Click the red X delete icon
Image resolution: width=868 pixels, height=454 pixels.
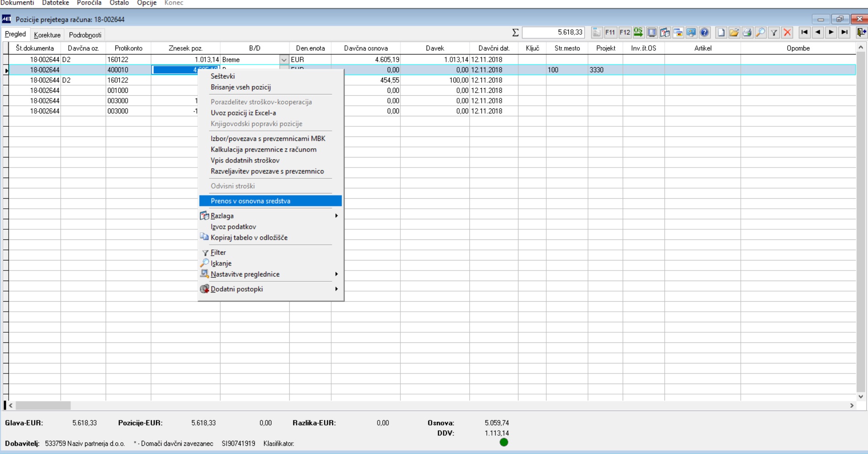787,32
